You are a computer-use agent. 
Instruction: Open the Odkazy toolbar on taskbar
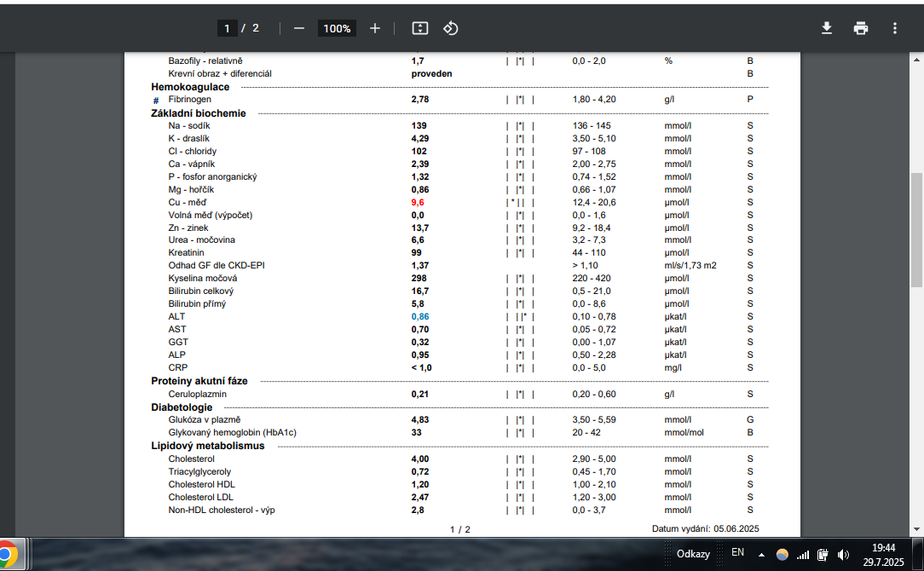(x=692, y=554)
